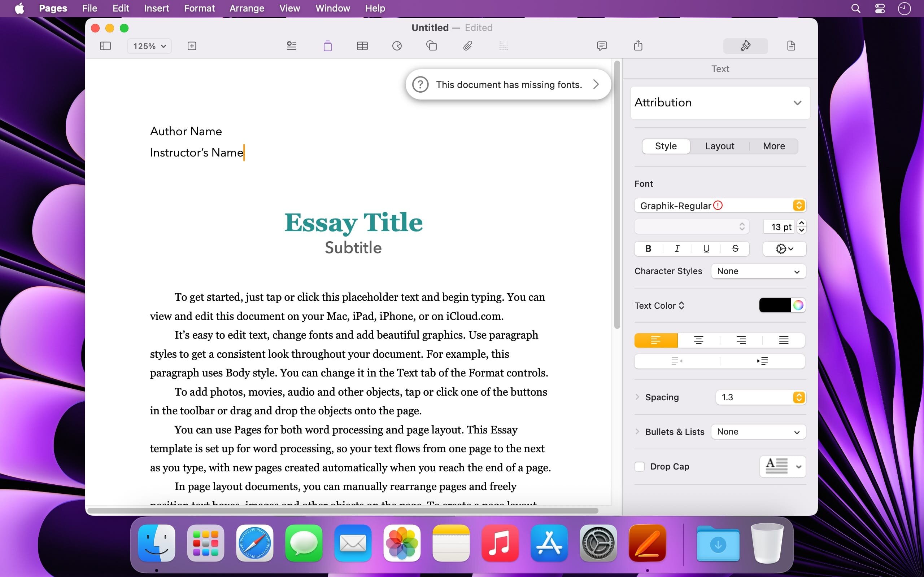Switch to the Layout tab

tap(719, 146)
